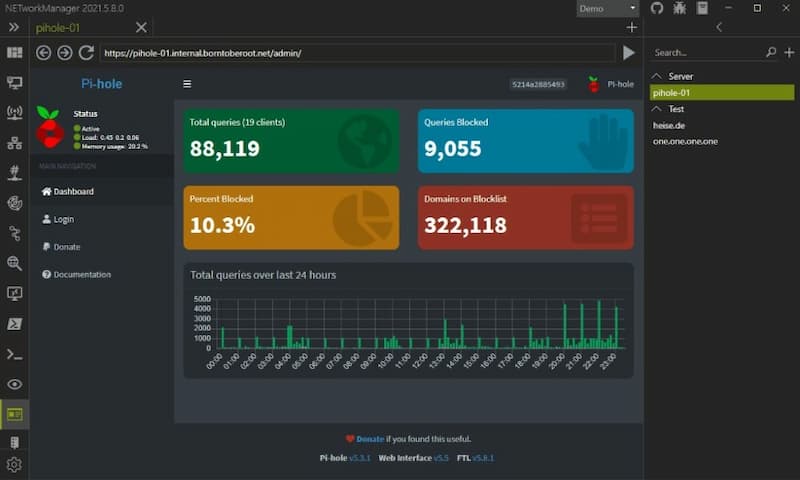Viewport: 800px width, 480px height.
Task: Click the FTL v5.8.1 version link
Action: pos(483,458)
